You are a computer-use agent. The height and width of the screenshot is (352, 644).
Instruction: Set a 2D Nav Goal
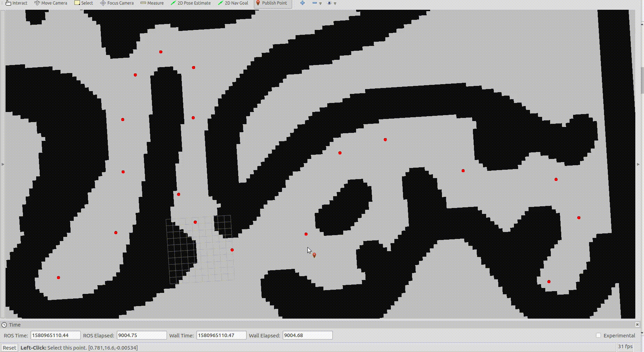point(233,3)
